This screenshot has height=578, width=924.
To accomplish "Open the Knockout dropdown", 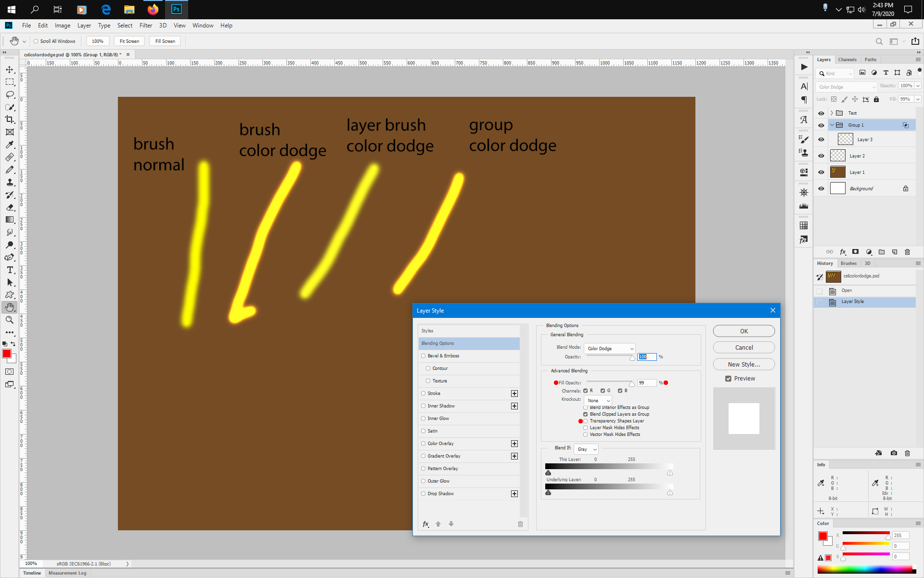I will 598,400.
